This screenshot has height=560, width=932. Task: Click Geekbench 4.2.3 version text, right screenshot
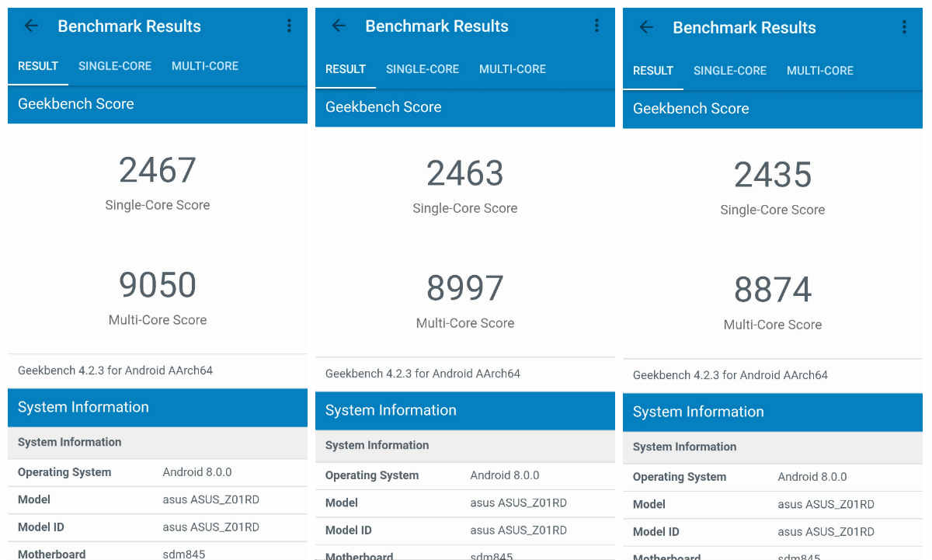(730, 375)
